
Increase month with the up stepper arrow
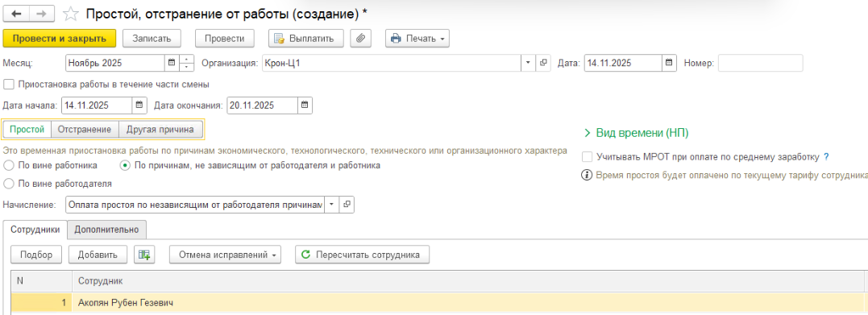[x=187, y=60]
